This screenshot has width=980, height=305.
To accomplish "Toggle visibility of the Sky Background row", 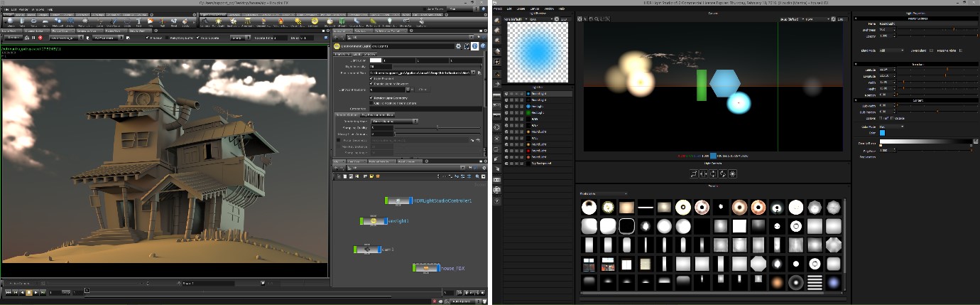I will [506, 164].
